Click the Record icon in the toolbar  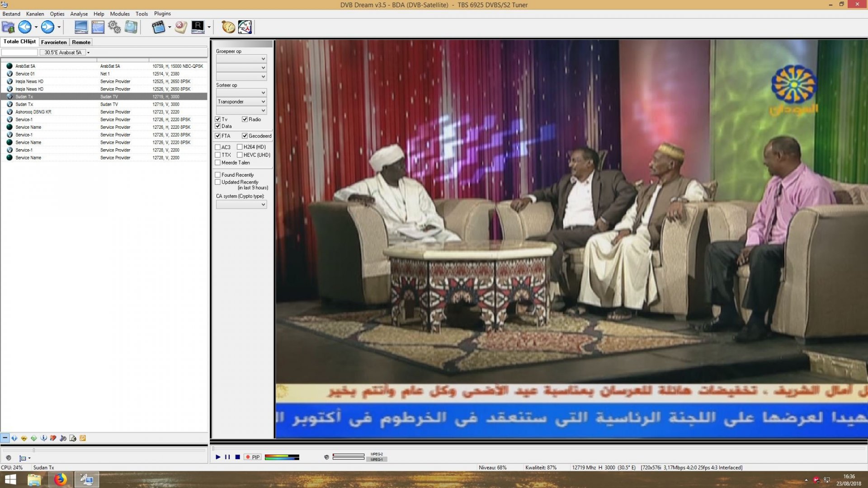pos(198,28)
